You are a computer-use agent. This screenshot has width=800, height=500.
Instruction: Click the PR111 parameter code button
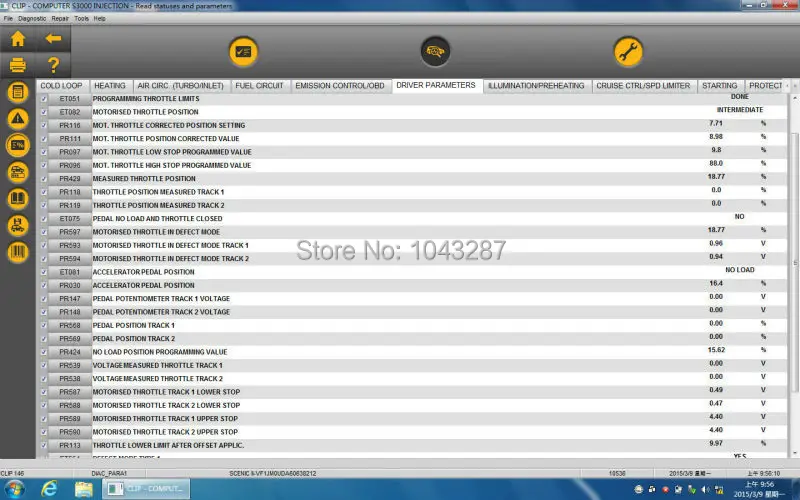(70, 138)
